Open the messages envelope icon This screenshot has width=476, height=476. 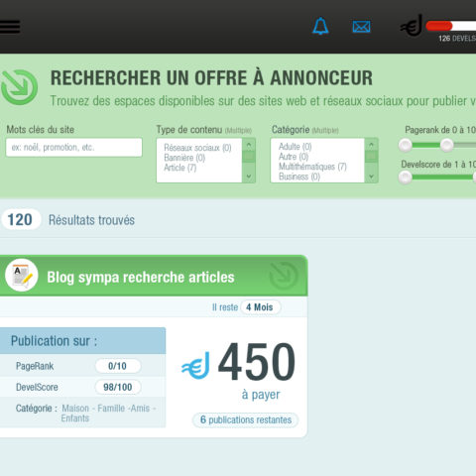(361, 27)
